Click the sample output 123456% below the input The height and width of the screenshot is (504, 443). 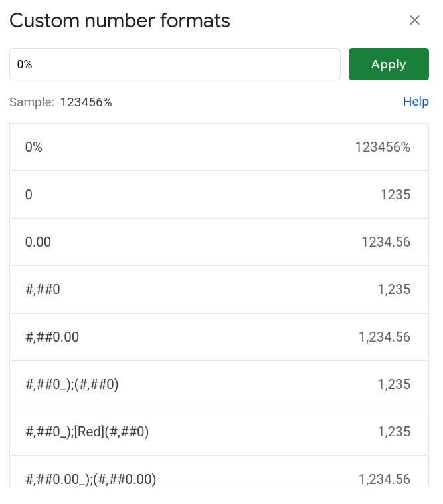pyautogui.click(x=86, y=102)
